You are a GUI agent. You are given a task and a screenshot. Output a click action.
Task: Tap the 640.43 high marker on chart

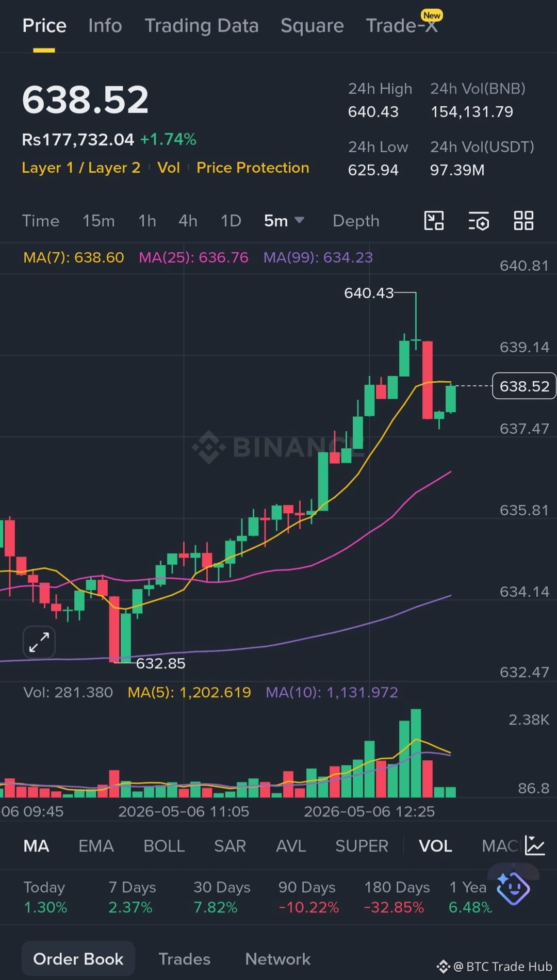(x=369, y=293)
